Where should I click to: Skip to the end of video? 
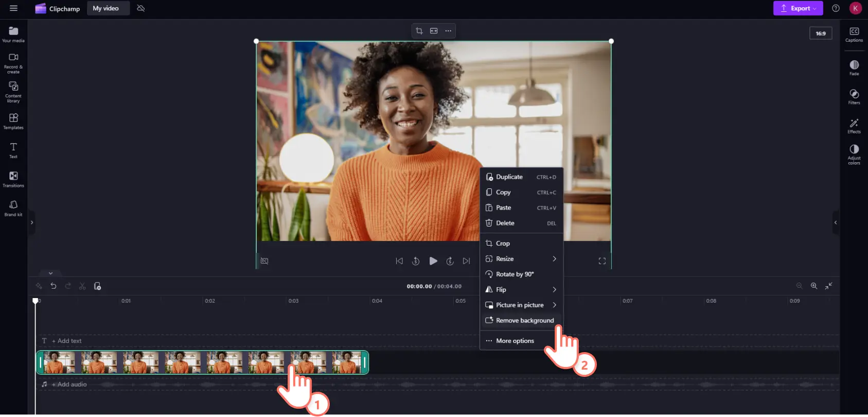pos(466,261)
